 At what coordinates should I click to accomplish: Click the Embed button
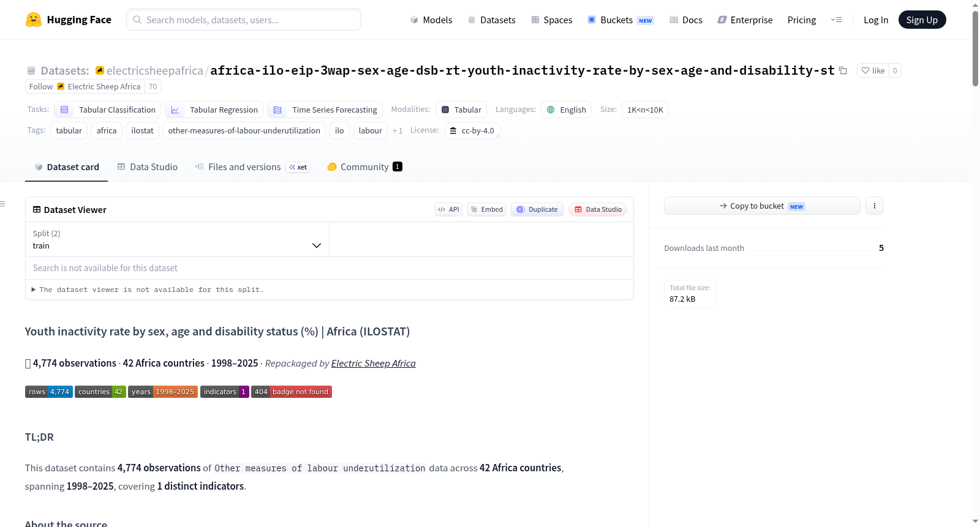tap(487, 209)
